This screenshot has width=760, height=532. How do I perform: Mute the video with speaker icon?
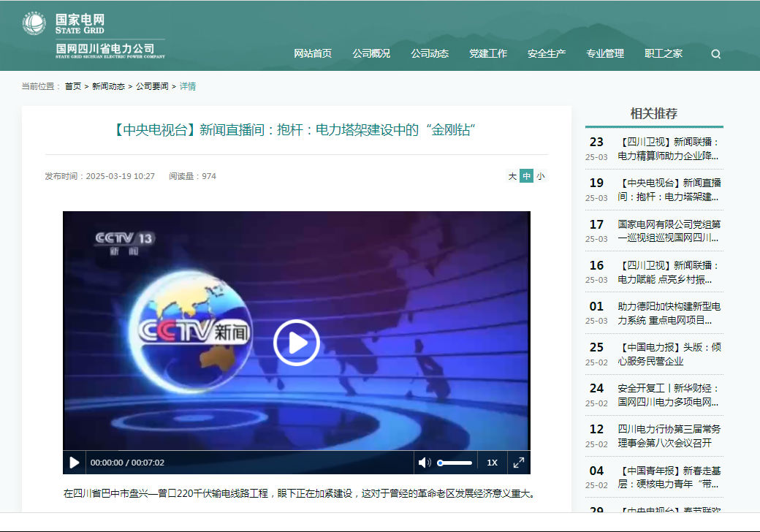424,463
